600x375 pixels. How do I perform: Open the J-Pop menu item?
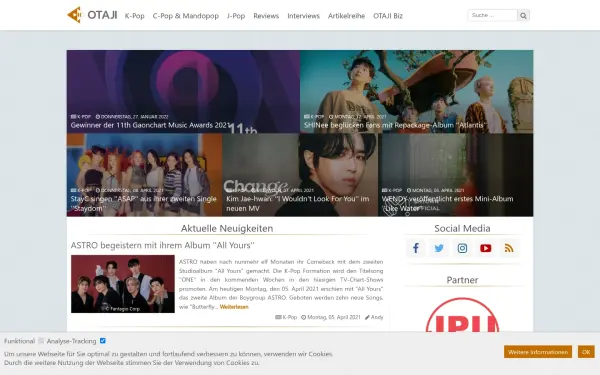click(x=236, y=16)
